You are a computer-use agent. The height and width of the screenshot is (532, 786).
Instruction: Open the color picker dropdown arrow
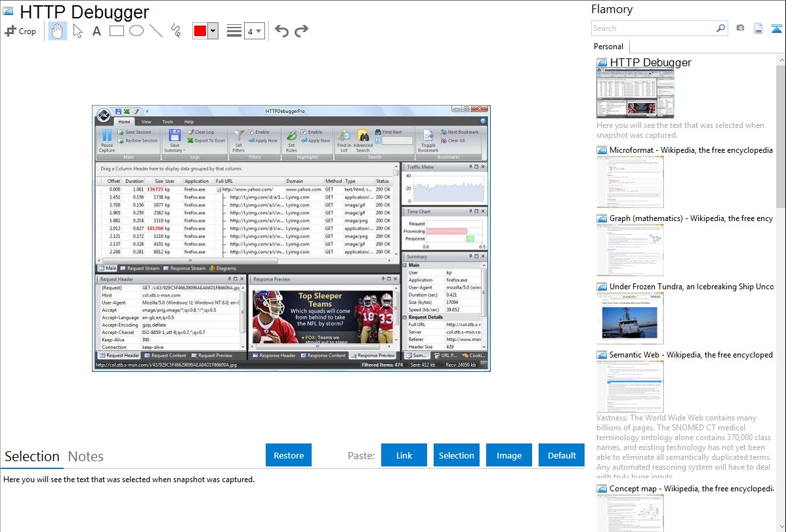pyautogui.click(x=213, y=31)
